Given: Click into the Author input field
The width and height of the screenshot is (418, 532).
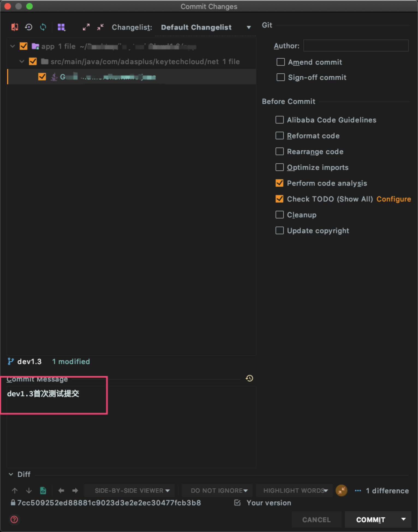Looking at the screenshot, I should point(356,46).
